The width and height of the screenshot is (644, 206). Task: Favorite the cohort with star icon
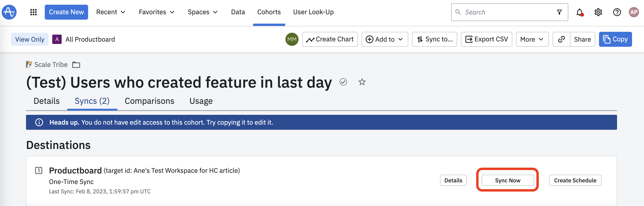(362, 82)
